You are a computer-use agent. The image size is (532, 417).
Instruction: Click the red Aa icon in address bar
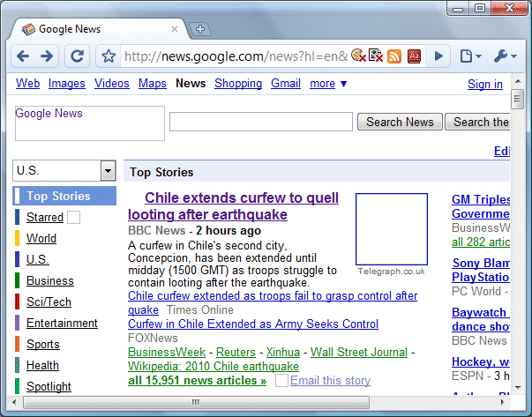coord(415,56)
